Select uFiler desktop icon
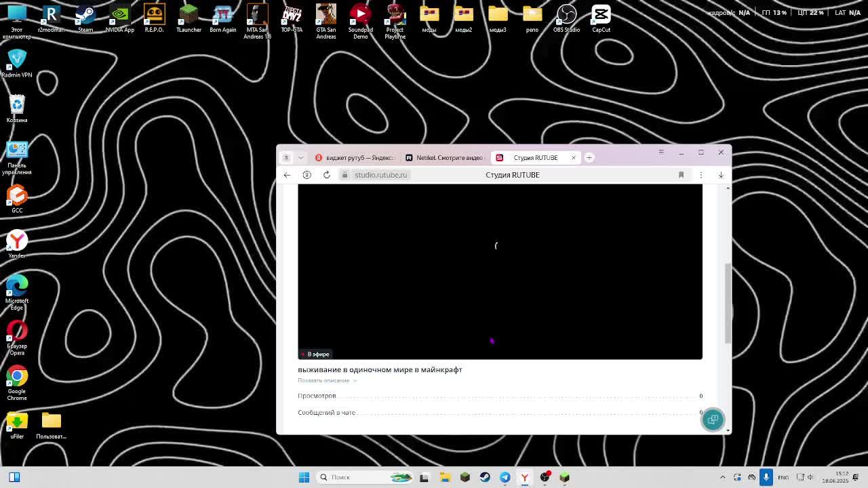Screen dimensions: 868x488 point(17,426)
